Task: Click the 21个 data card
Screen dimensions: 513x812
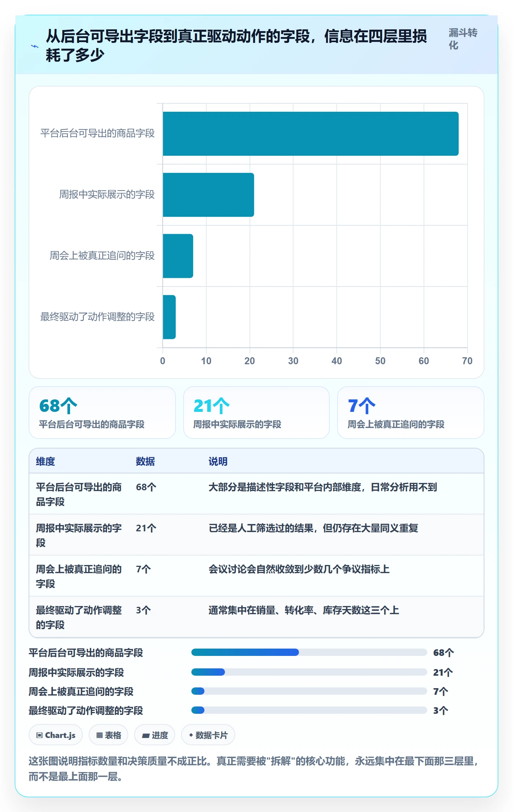Action: (256, 413)
